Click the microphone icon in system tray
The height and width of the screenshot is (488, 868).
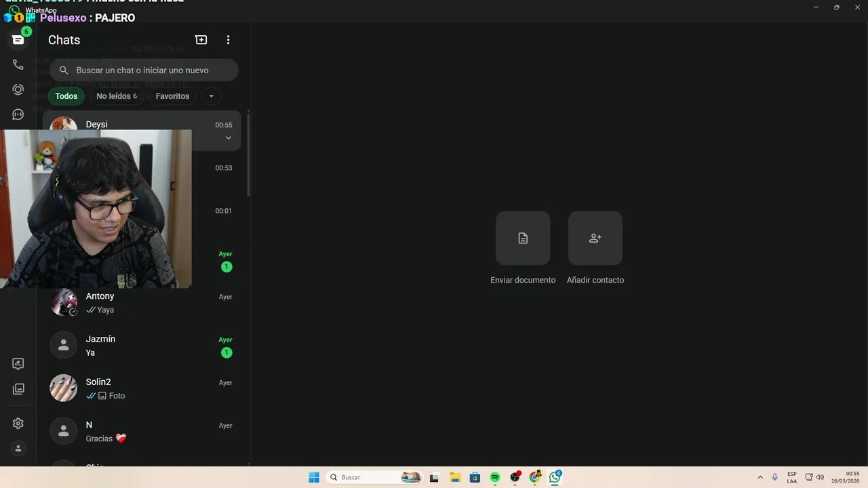pos(775,477)
